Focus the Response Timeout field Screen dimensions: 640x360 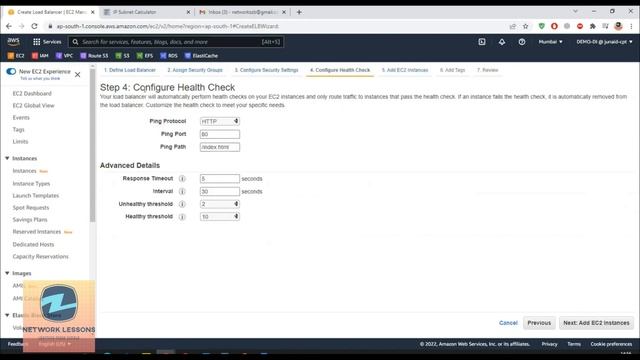(x=220, y=178)
